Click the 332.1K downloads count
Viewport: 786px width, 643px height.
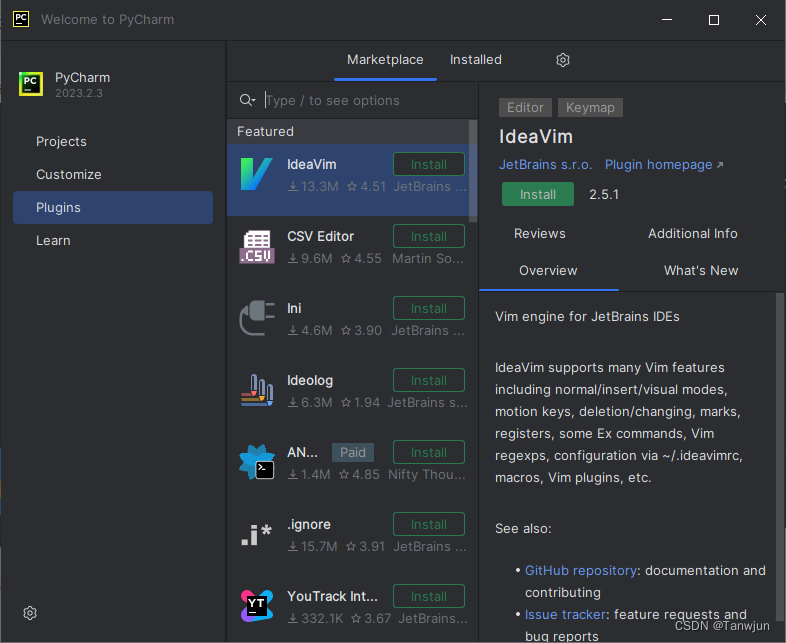point(316,618)
